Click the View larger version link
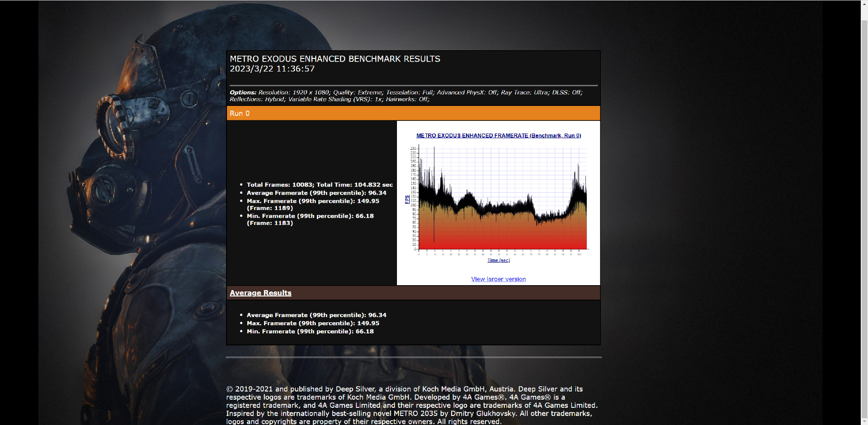 [x=498, y=279]
